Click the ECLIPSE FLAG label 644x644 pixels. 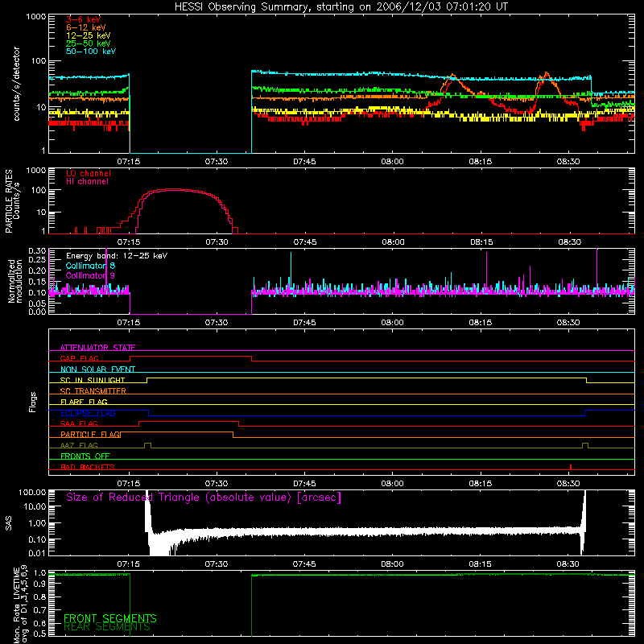pyautogui.click(x=88, y=413)
